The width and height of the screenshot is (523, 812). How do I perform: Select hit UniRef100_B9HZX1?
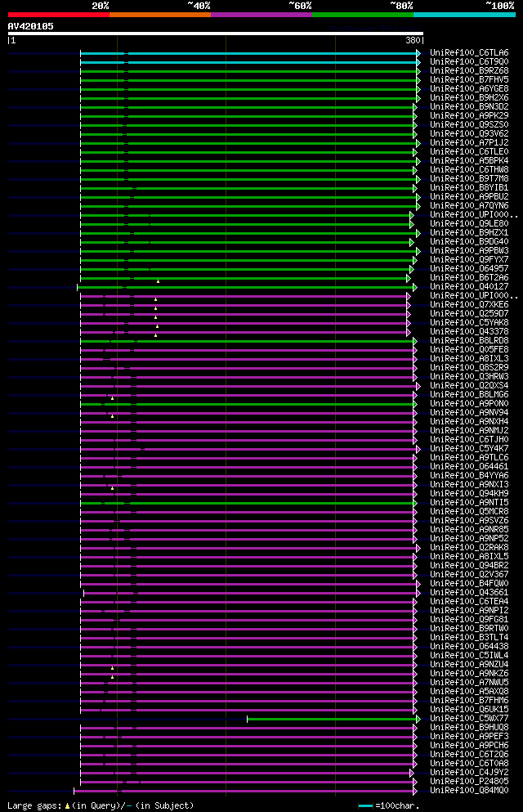pos(469,232)
